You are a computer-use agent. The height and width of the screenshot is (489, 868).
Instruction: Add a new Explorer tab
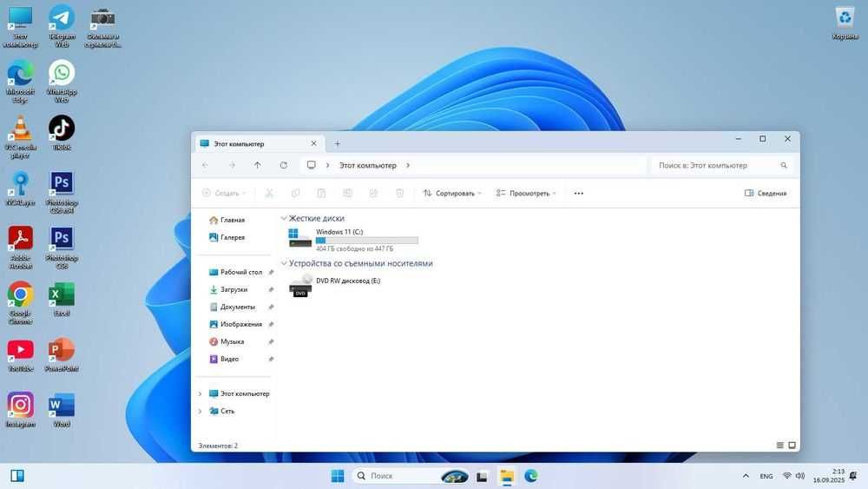[337, 143]
